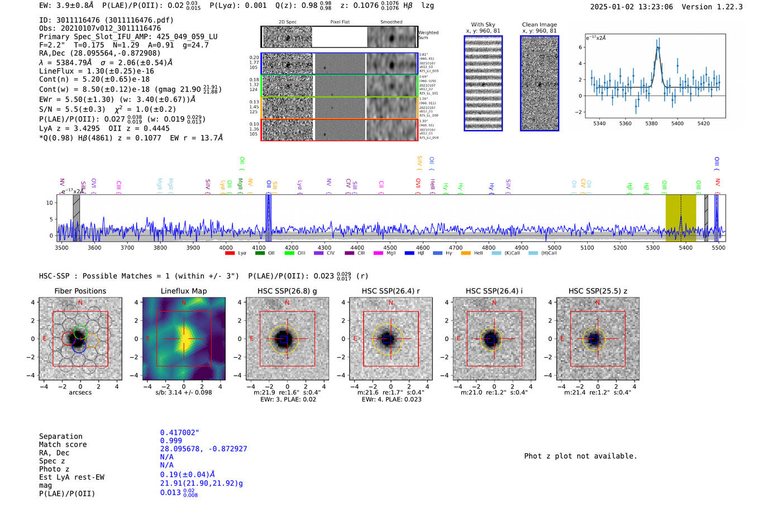The width and height of the screenshot is (782, 532).
Task: Click the red Lyα legend swatch
Action: coord(230,253)
